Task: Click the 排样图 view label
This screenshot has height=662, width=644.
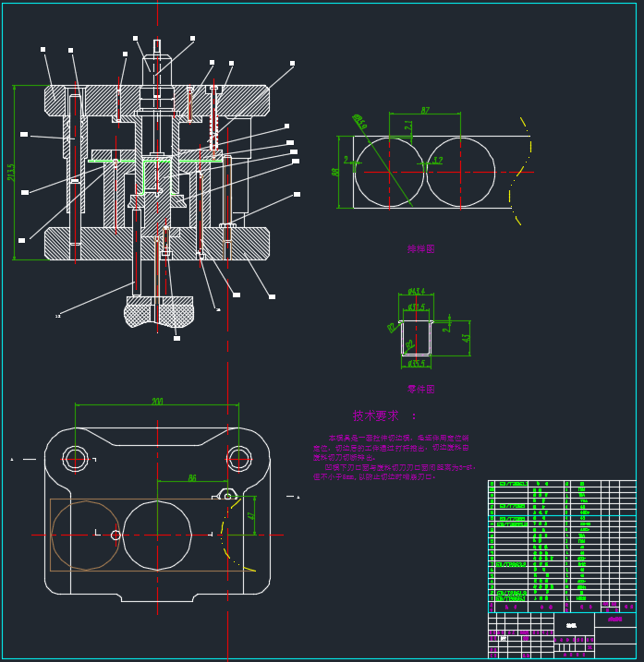Action: tap(421, 248)
